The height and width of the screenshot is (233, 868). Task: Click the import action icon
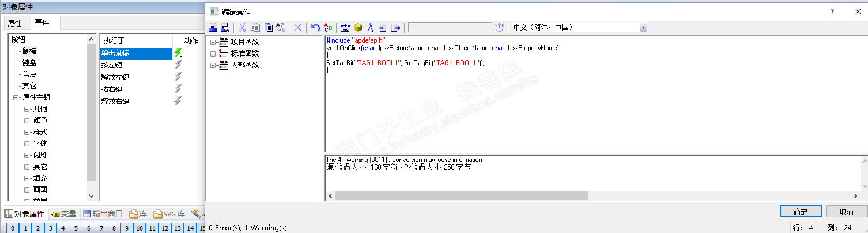(x=383, y=27)
